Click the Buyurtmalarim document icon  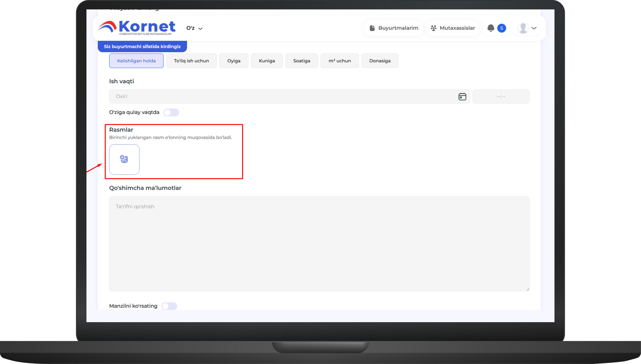point(372,28)
